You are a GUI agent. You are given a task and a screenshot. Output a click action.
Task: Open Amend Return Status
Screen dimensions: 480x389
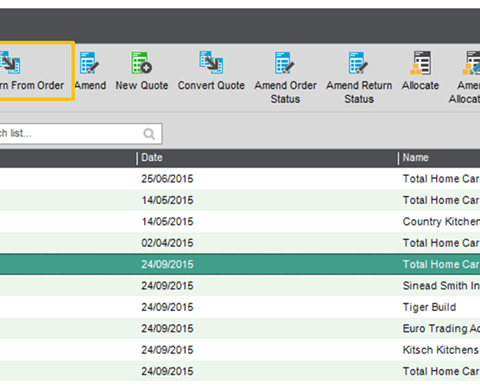[x=359, y=77]
